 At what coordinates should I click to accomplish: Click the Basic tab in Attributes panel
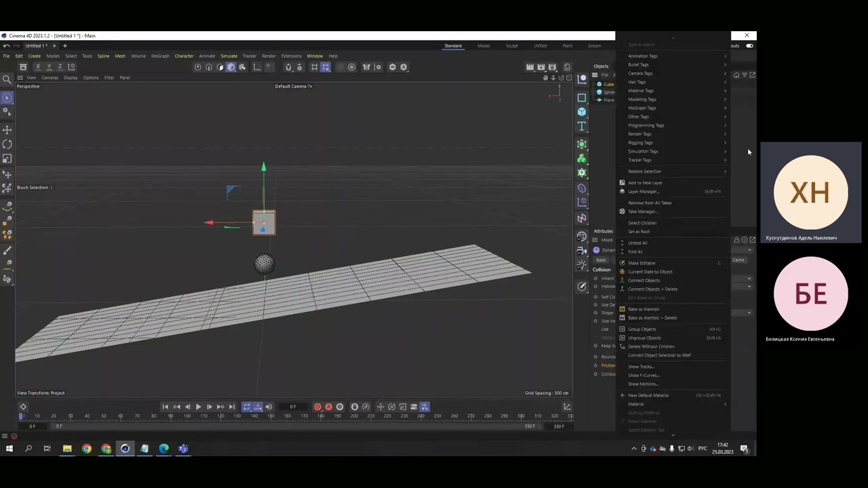[601, 260]
